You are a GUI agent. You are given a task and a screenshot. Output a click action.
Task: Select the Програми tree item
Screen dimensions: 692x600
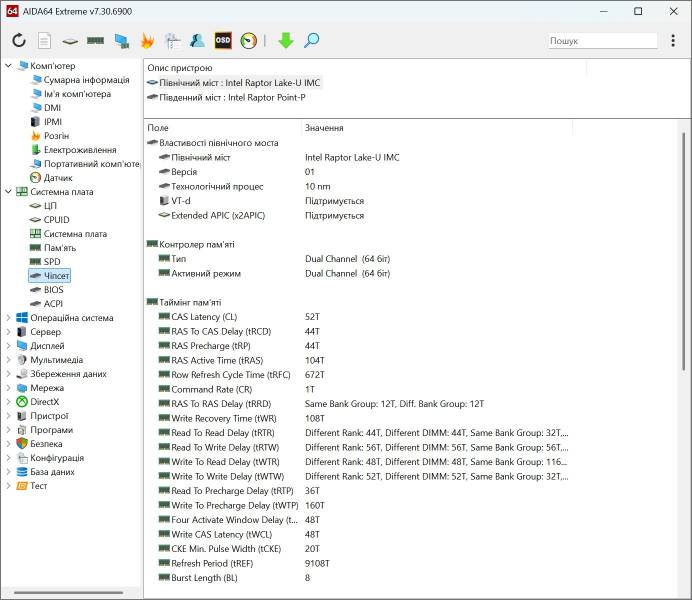click(x=51, y=430)
